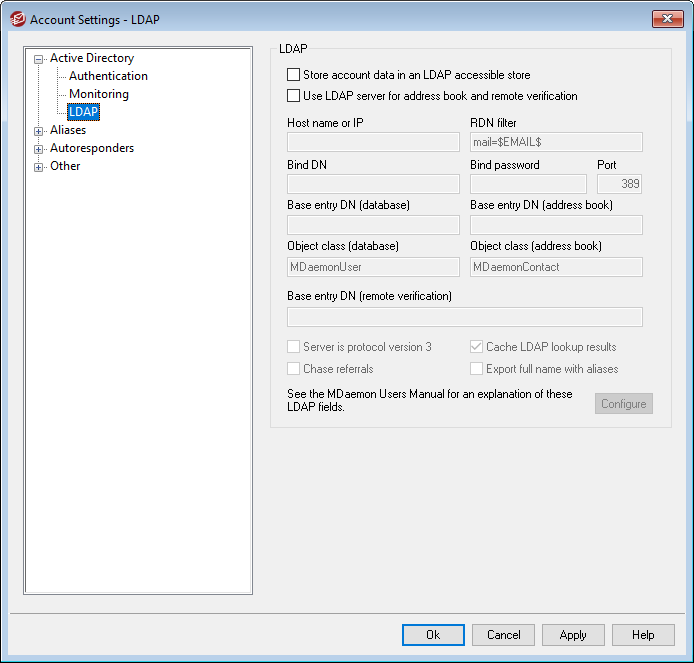The image size is (694, 663).
Task: Click the Host name or IP field
Action: (373, 142)
